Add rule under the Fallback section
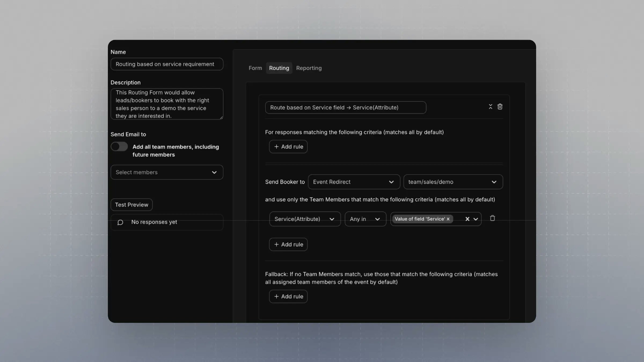This screenshot has height=362, width=644. (288, 297)
